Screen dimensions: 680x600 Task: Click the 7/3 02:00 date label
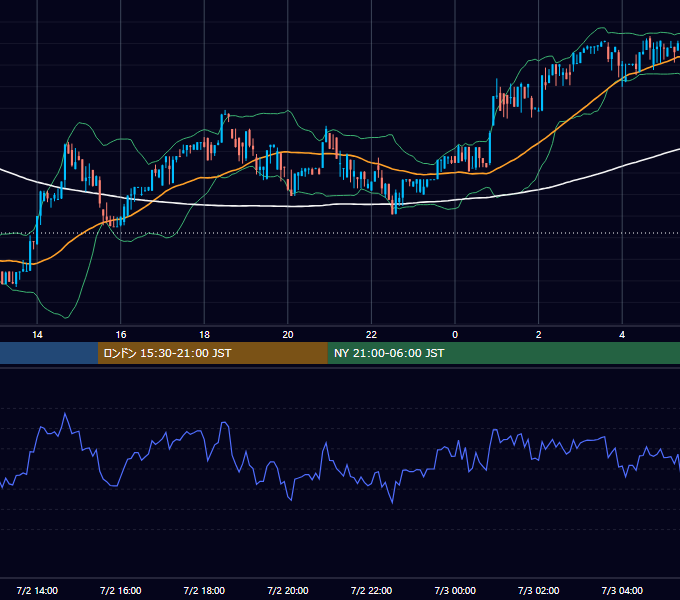(x=539, y=590)
